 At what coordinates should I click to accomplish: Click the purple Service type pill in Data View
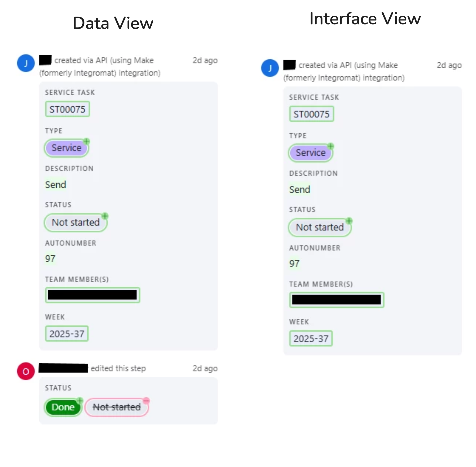(66, 148)
